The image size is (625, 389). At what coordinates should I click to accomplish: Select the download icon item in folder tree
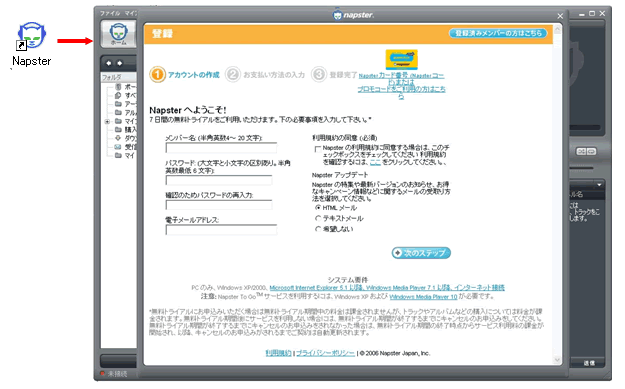[x=118, y=138]
